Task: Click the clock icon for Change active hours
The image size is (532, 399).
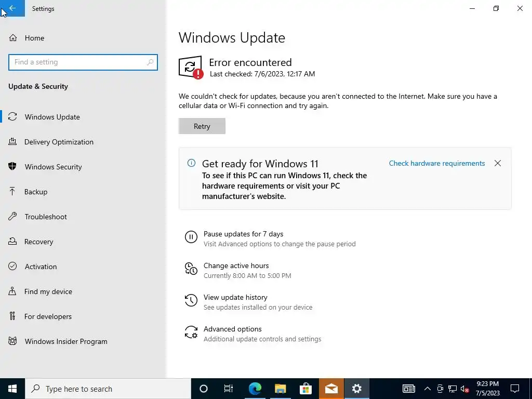Action: coord(191,269)
